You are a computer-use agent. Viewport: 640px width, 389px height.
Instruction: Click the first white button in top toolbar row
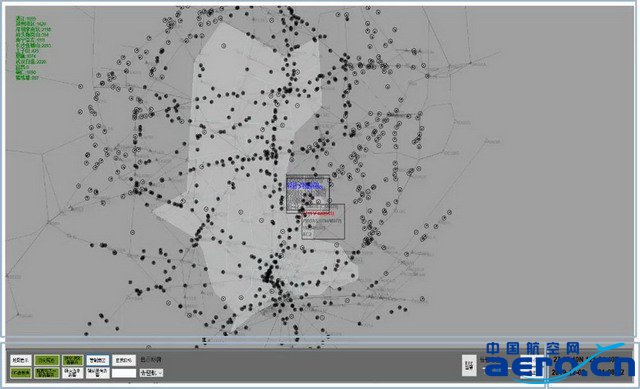pos(20,360)
